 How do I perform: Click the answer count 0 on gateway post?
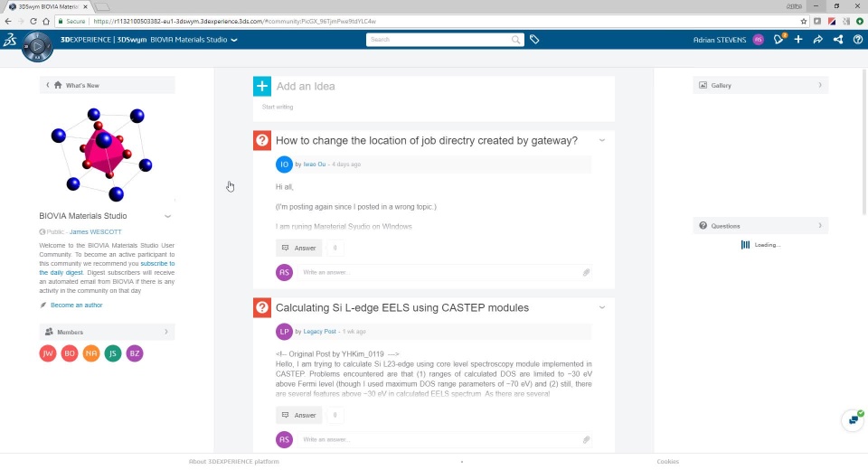click(335, 248)
